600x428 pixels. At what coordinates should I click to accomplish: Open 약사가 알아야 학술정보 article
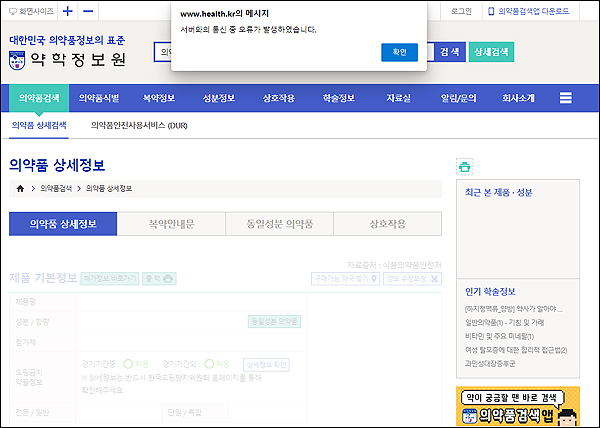coord(514,309)
